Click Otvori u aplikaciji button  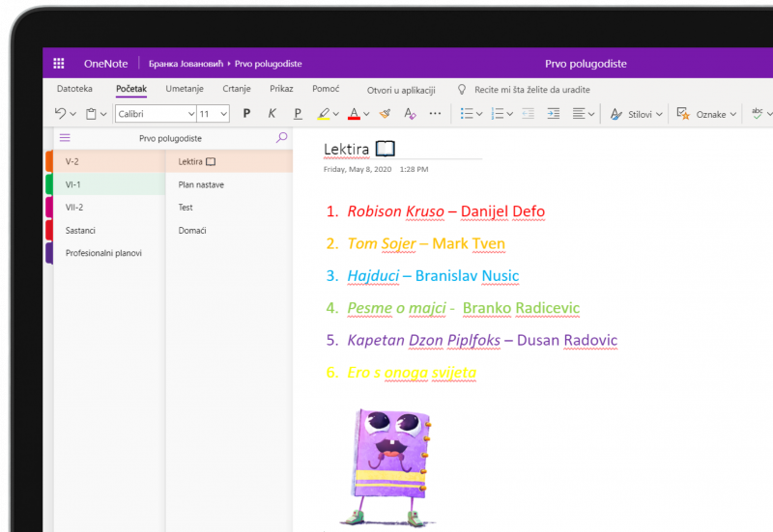pyautogui.click(x=401, y=90)
